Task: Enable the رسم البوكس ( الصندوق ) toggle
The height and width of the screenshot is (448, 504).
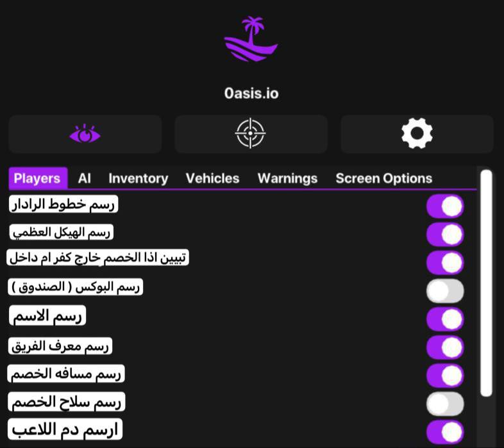Action: tap(445, 290)
